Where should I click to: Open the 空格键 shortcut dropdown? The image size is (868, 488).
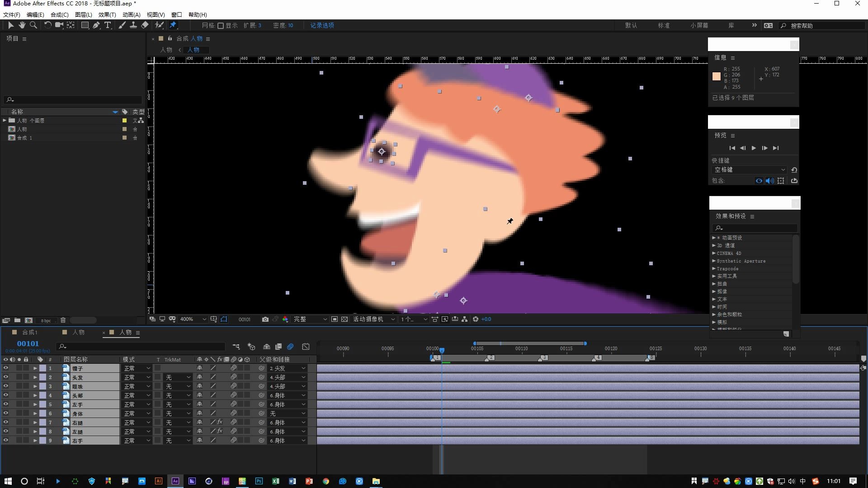749,170
